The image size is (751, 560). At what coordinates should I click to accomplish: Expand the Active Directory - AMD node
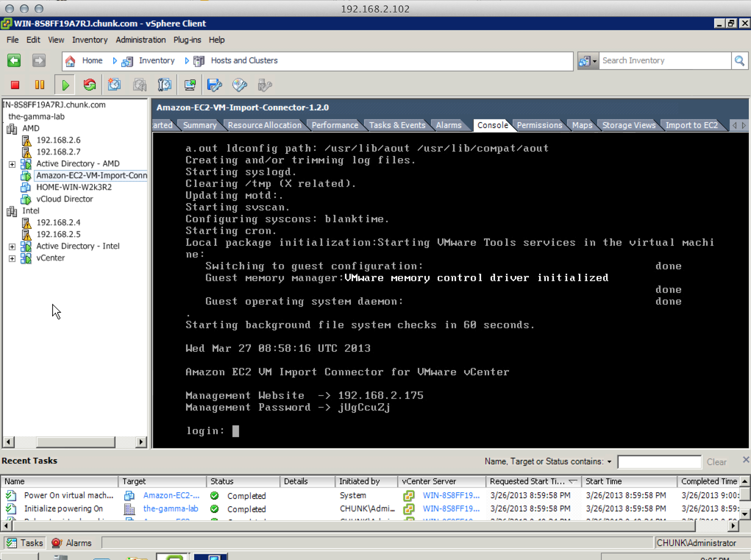pyautogui.click(x=12, y=164)
